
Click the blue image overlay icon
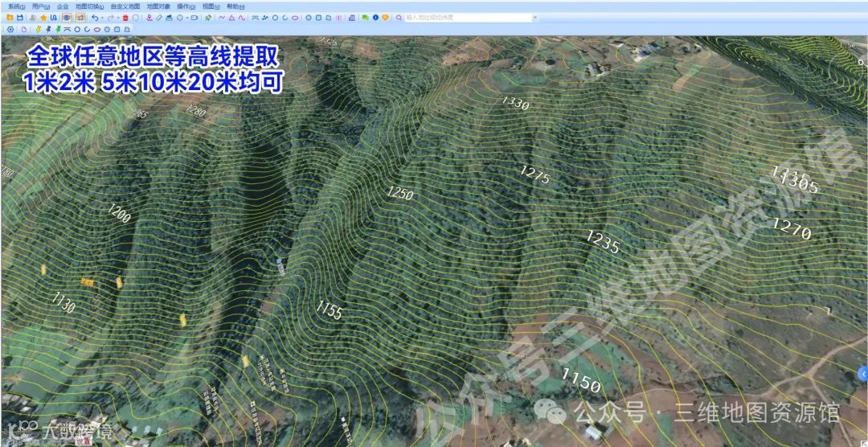tap(169, 18)
